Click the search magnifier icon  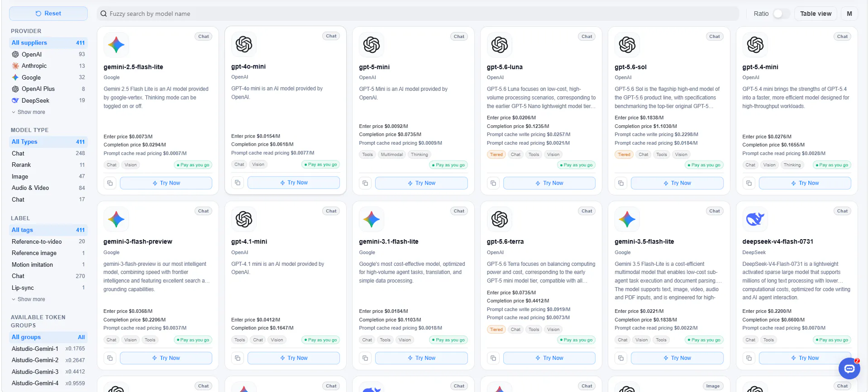point(104,14)
